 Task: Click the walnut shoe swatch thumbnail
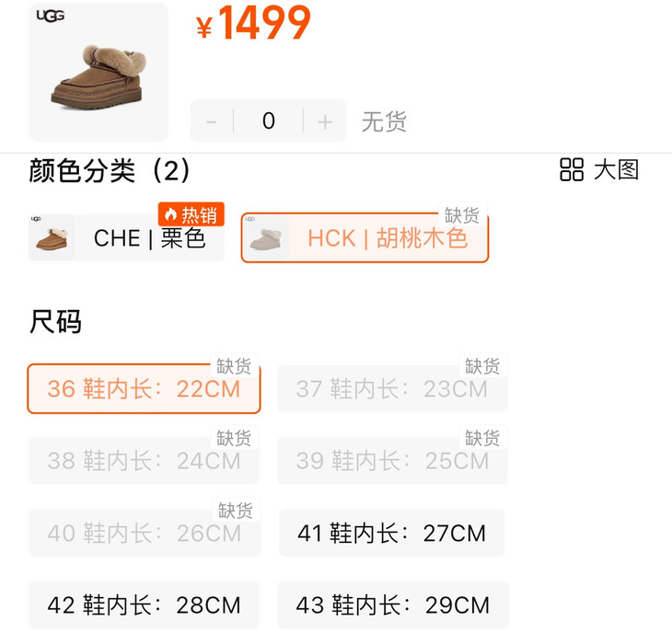coord(266,238)
